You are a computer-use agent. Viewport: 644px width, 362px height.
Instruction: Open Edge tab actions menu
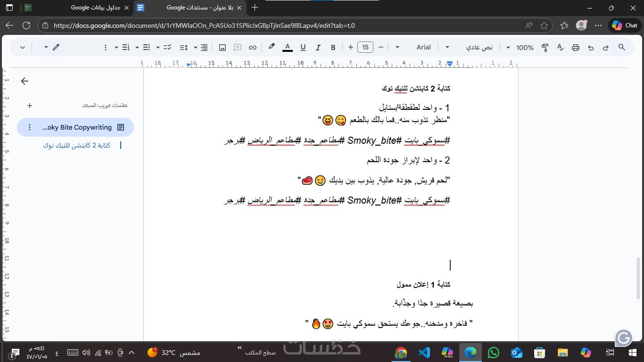click(x=9, y=8)
